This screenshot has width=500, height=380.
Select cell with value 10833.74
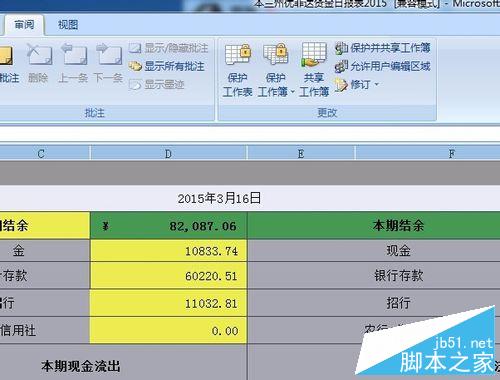coord(168,251)
